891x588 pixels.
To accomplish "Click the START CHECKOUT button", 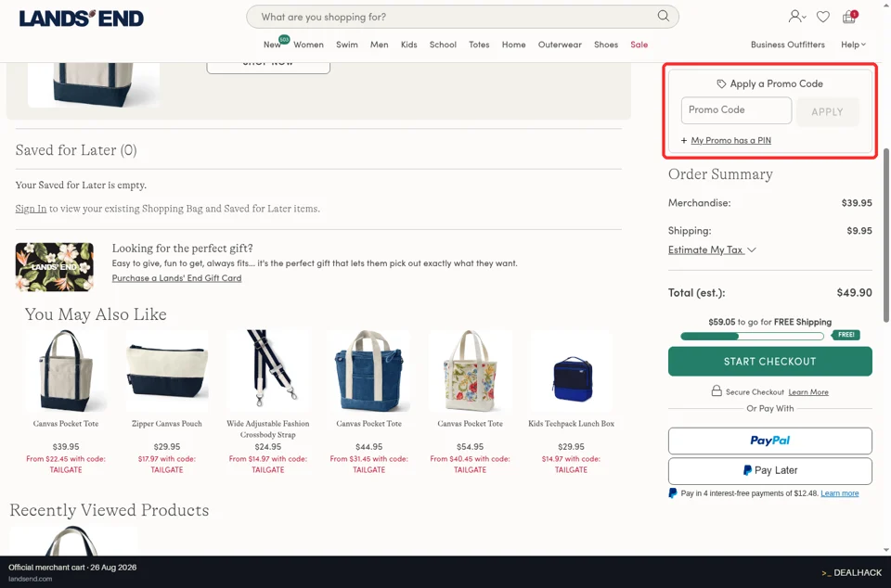I will pos(770,362).
